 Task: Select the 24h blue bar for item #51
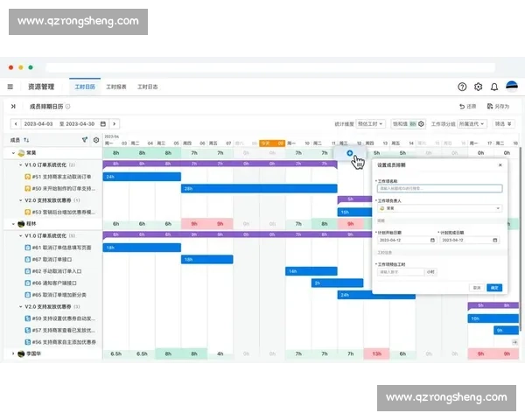142,177
